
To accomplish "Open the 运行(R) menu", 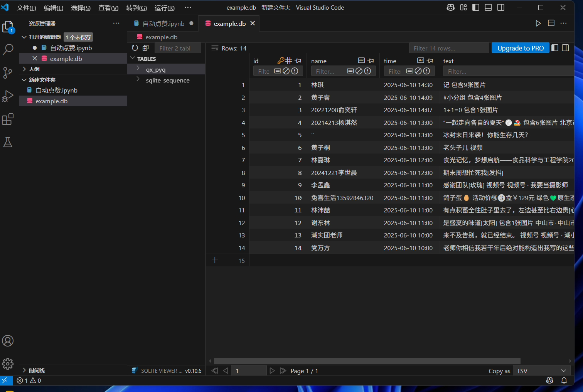I will coord(165,8).
